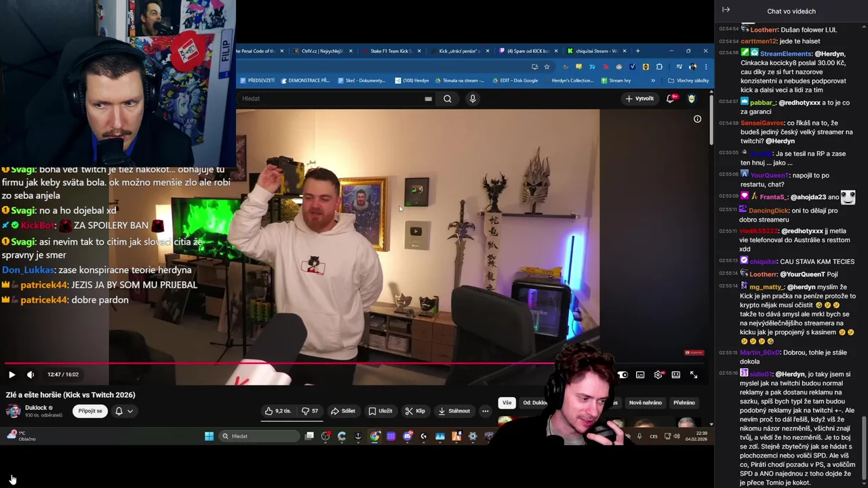Viewport: 868px width, 488px height.
Task: Toggle the channel notification bell
Action: [119, 411]
